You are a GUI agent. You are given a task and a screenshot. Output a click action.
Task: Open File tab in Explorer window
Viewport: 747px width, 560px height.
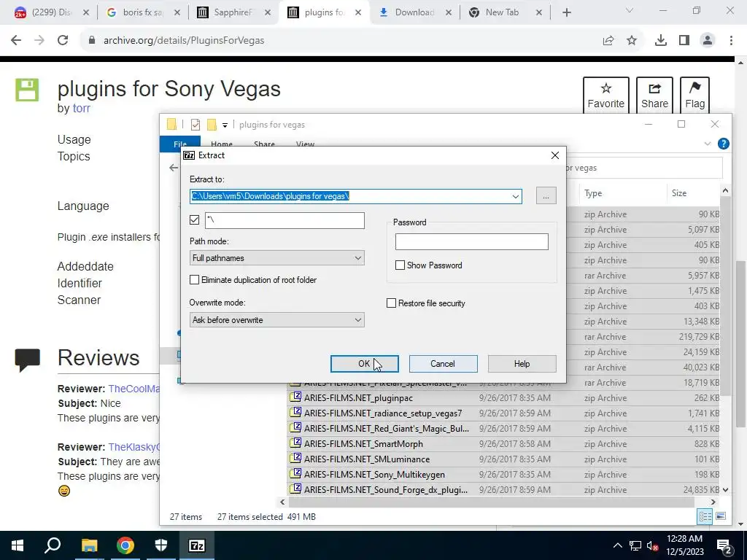pyautogui.click(x=180, y=144)
